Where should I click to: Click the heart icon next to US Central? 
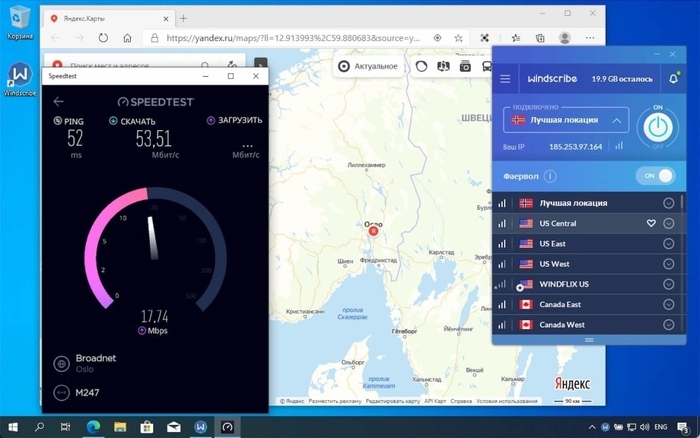click(x=651, y=223)
